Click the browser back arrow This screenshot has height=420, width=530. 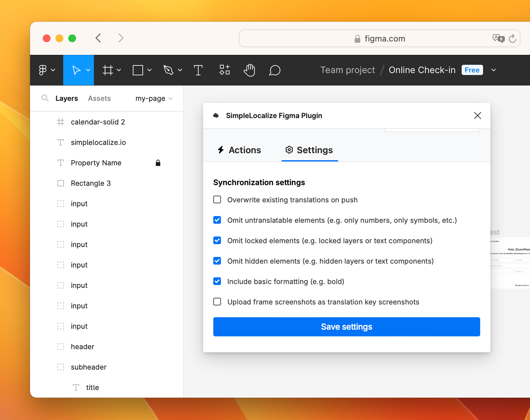[x=98, y=38]
